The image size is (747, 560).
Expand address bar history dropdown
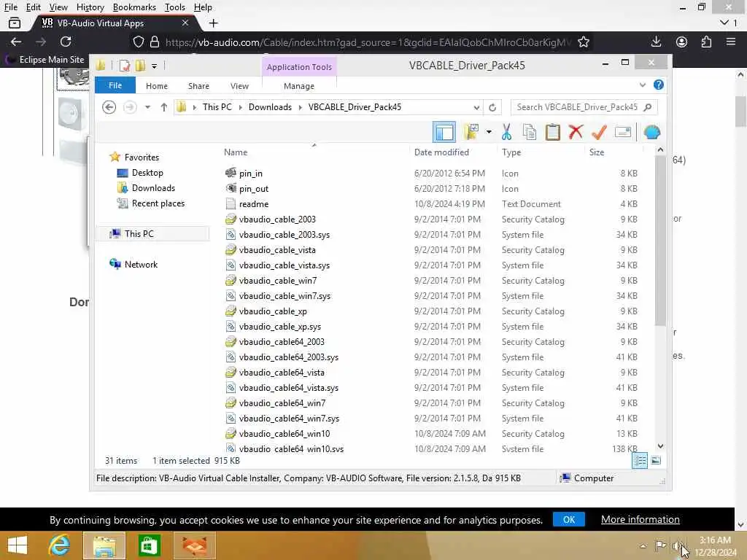(x=476, y=107)
